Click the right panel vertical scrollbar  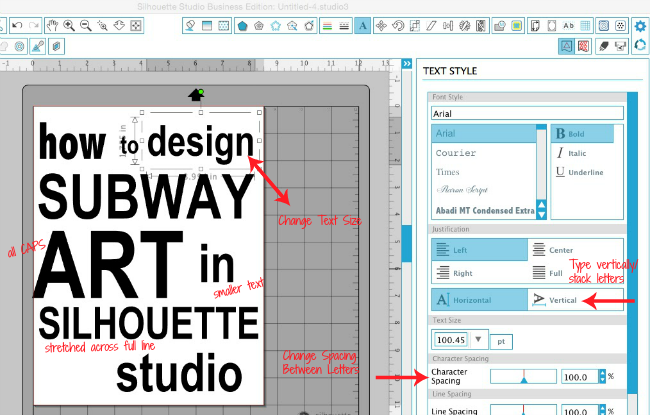click(632, 245)
